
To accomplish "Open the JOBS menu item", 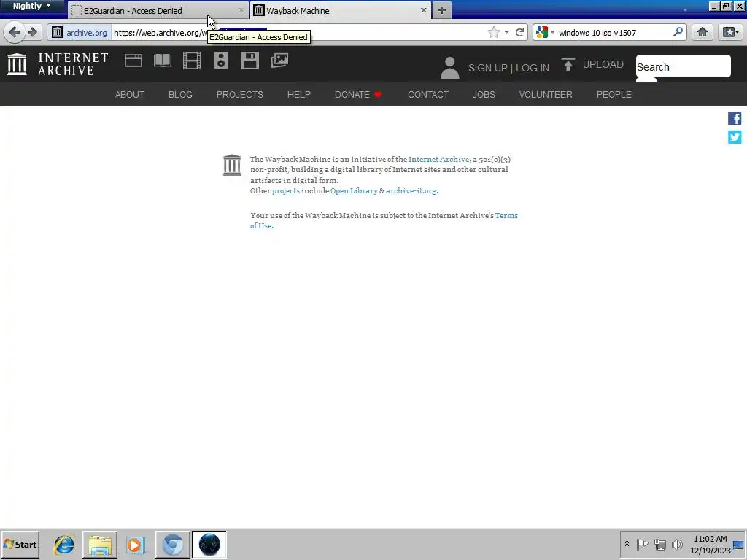I will pos(484,94).
